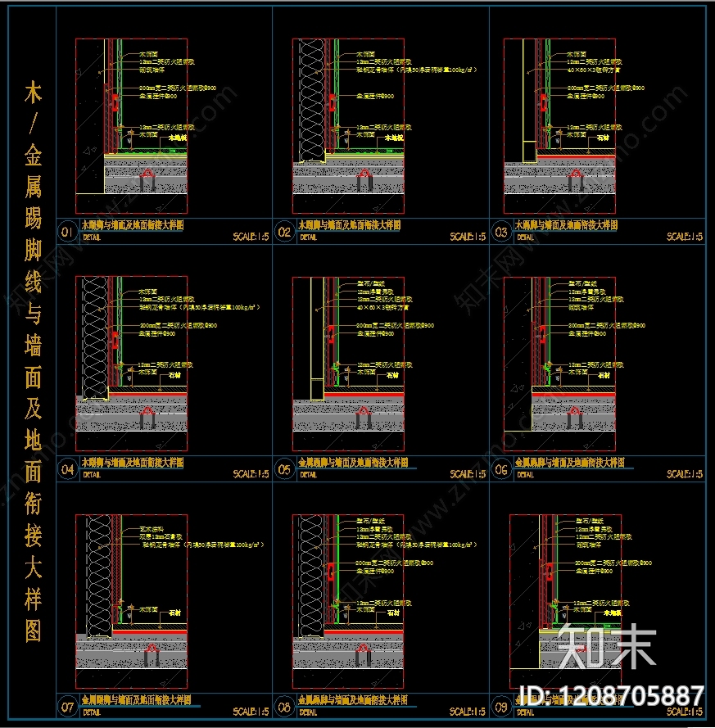Select the section drawing of detail 06
The image size is (715, 728).
[x=559, y=364]
